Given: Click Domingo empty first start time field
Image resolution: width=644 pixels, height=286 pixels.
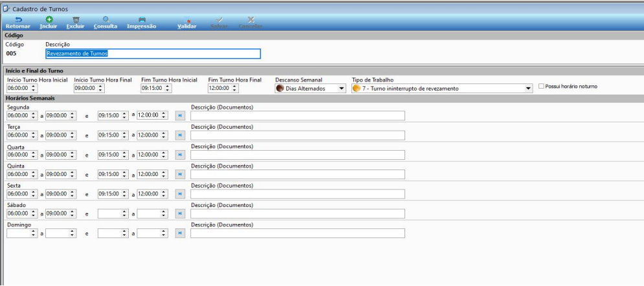Looking at the screenshot, I should [x=22, y=233].
